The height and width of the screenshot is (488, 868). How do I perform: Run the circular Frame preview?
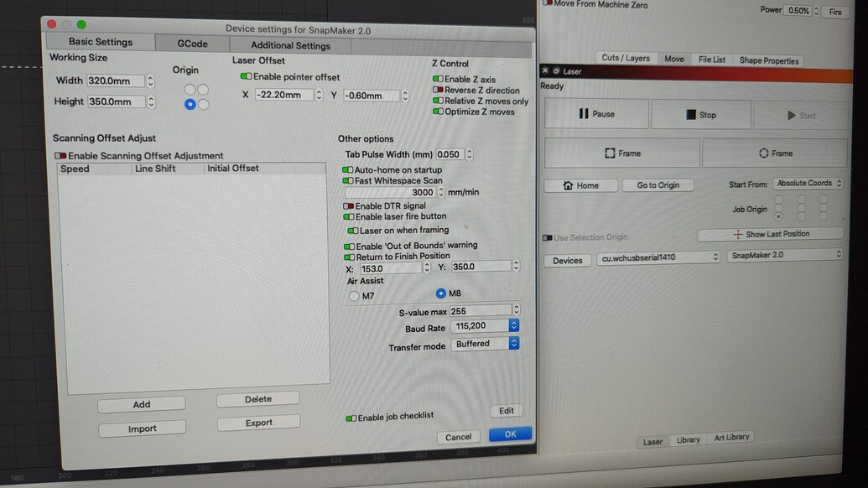[x=778, y=153]
